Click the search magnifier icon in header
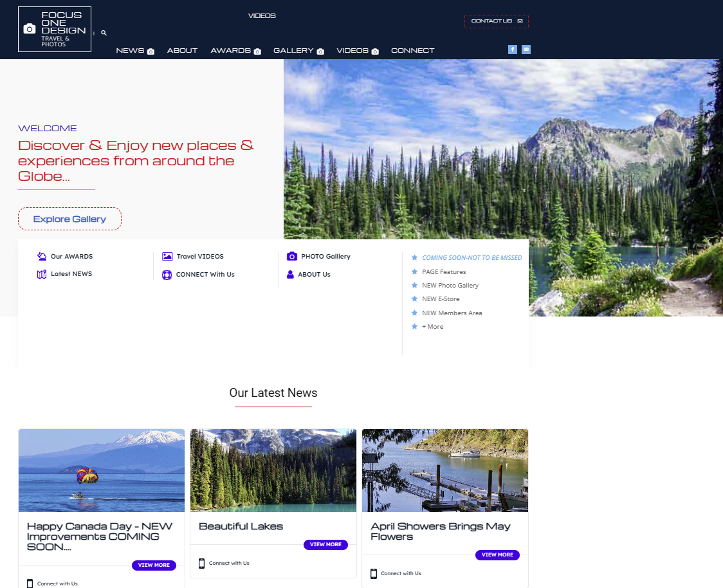 [104, 33]
